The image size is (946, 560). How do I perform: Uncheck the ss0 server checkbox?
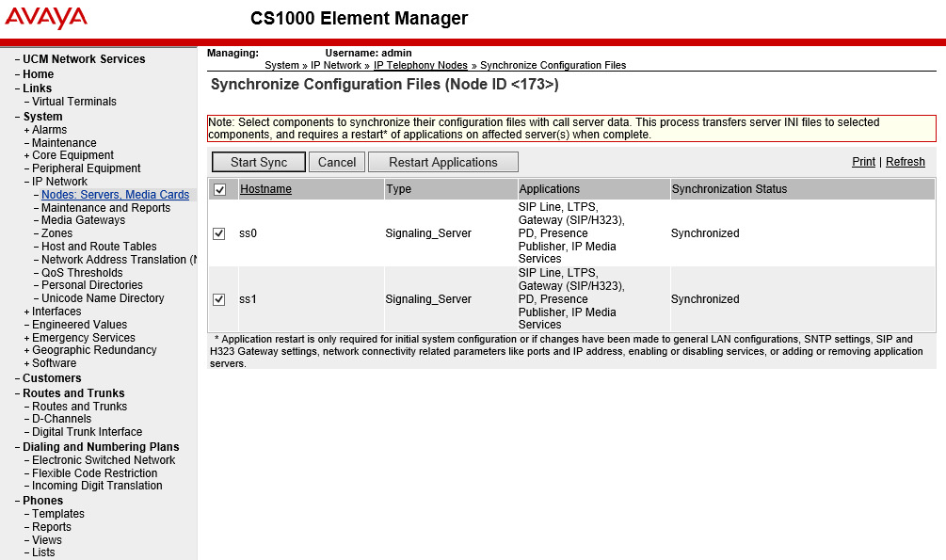pyautogui.click(x=219, y=233)
